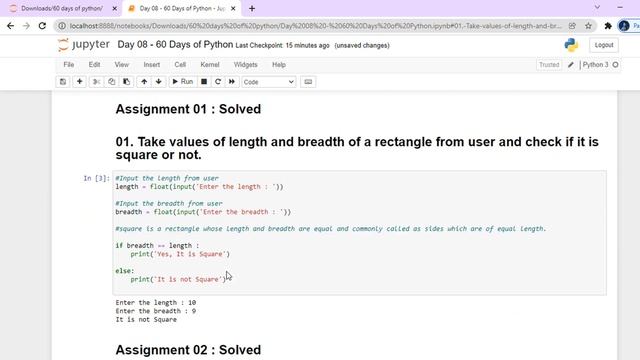The height and width of the screenshot is (360, 640).
Task: Open browser profile avatar
Action: [624, 26]
